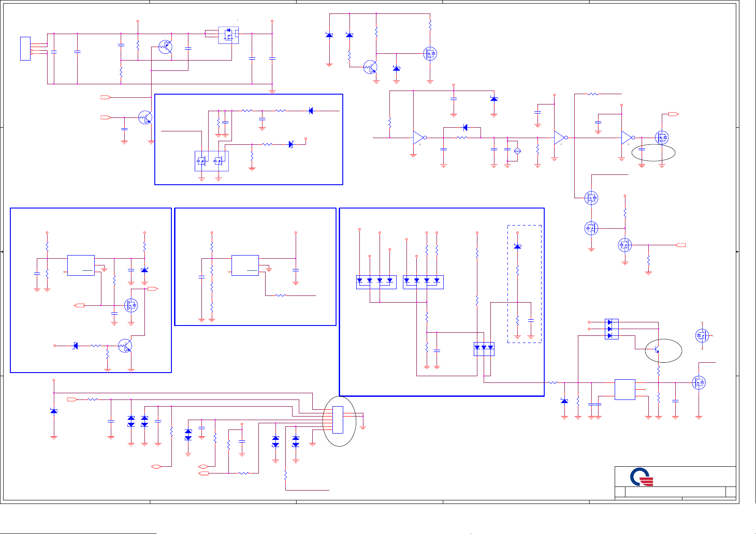Select the boxed P-channel MOSFET on top rail
Screen dimensions: 756x534
point(228,35)
